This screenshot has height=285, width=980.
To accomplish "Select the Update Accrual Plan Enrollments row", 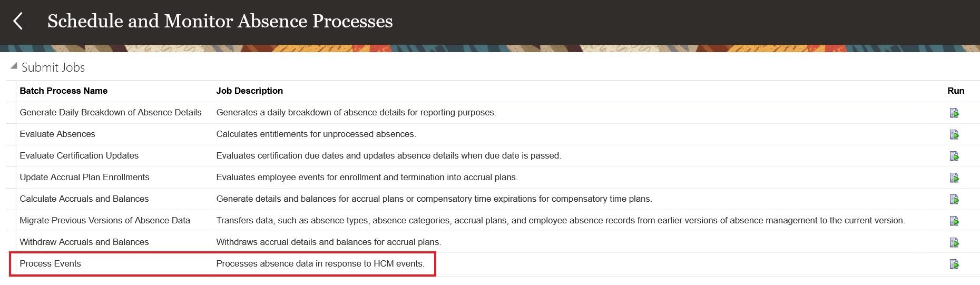I will 84,177.
